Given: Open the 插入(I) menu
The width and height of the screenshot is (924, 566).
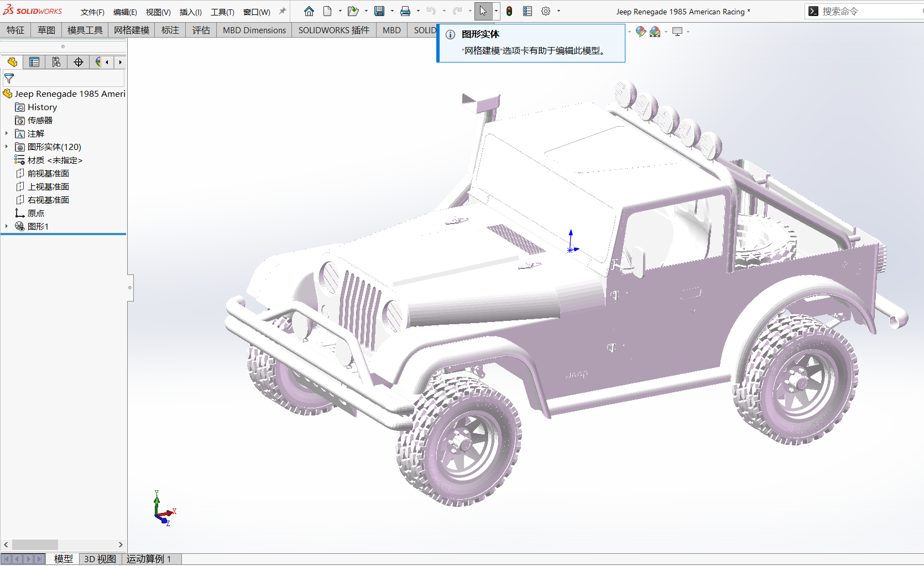Looking at the screenshot, I should [190, 12].
